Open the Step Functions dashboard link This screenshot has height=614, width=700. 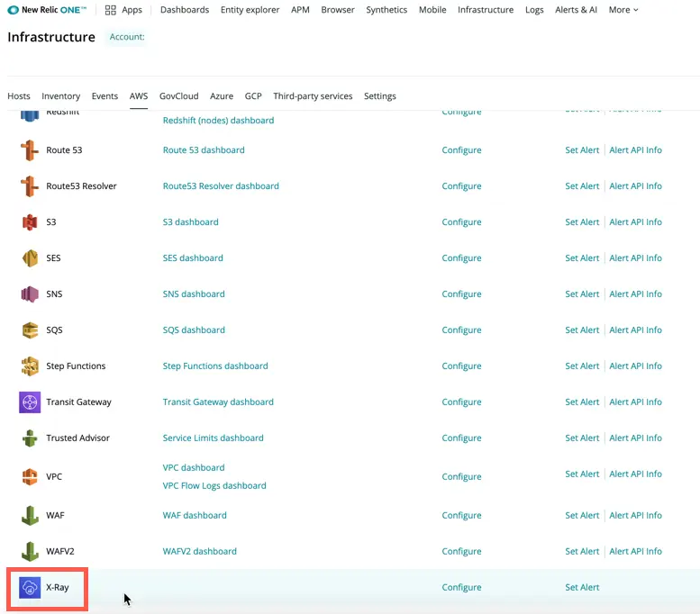[215, 366]
